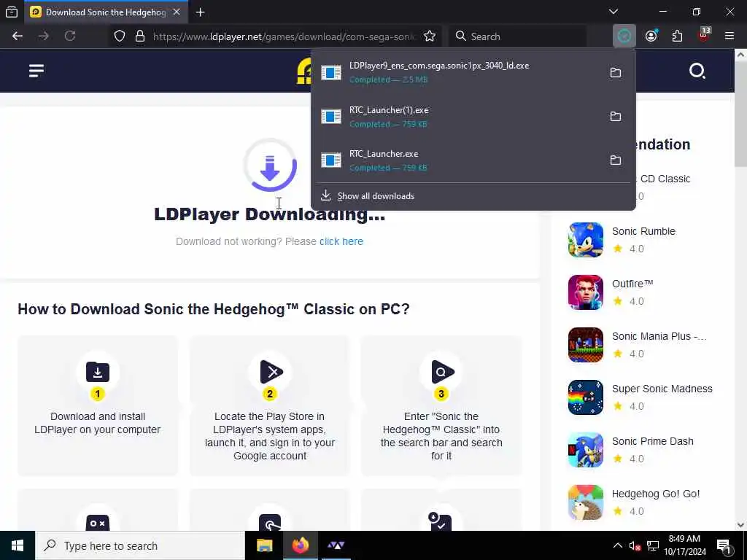Click the Firefox Search box
The image size is (747, 560).
tap(518, 36)
